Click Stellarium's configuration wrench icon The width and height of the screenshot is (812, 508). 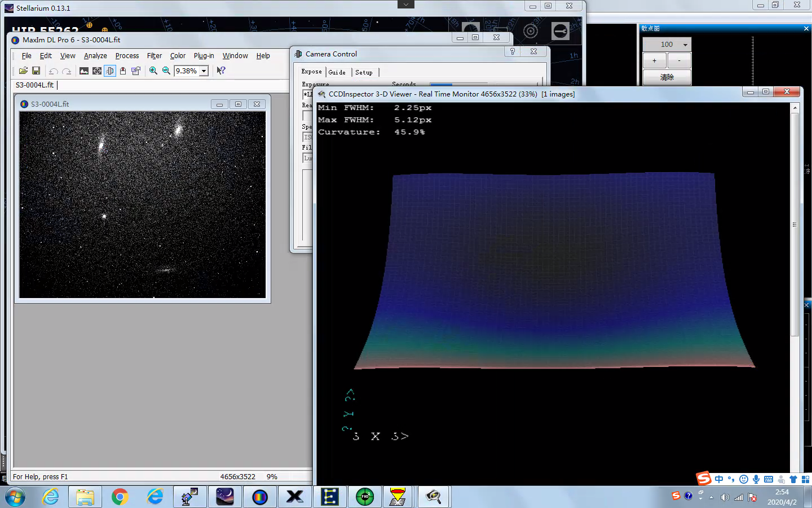pyautogui.click(x=561, y=31)
